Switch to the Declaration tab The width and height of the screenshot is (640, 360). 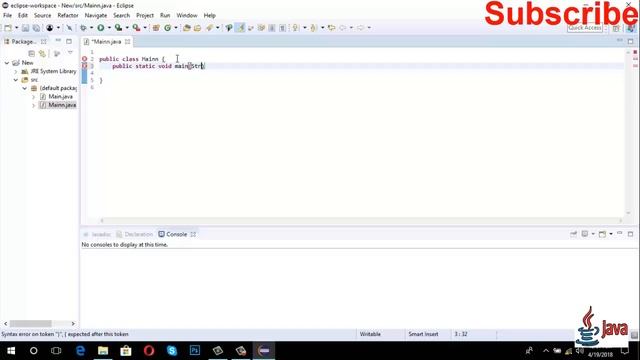135,234
